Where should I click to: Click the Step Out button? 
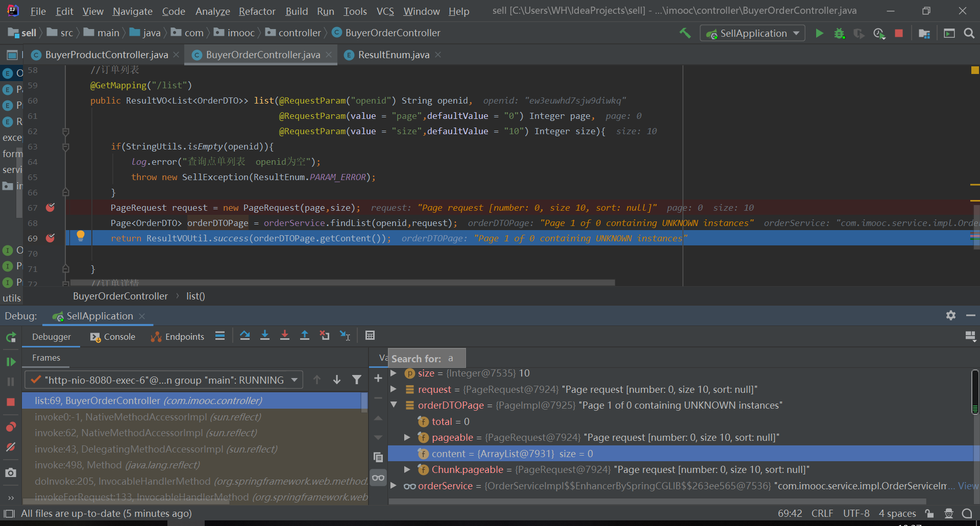click(305, 336)
